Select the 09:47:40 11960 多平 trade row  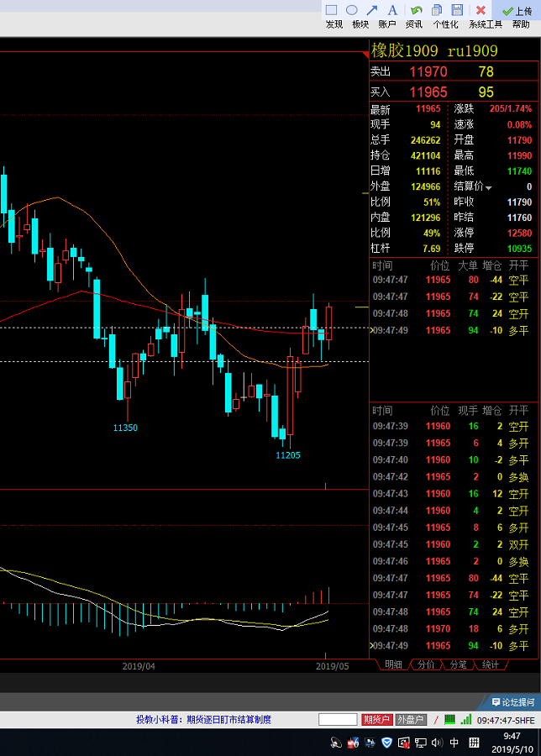click(454, 460)
